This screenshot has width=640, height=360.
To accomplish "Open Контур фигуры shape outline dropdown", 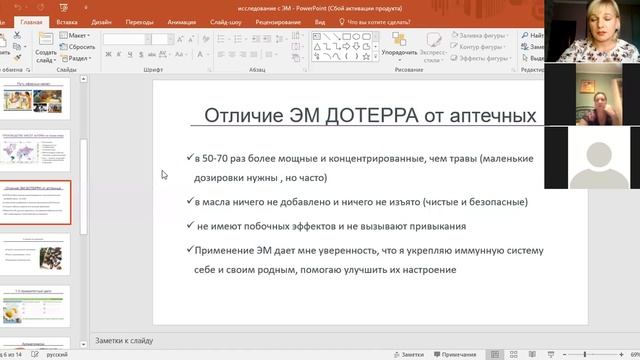I will coord(478,47).
